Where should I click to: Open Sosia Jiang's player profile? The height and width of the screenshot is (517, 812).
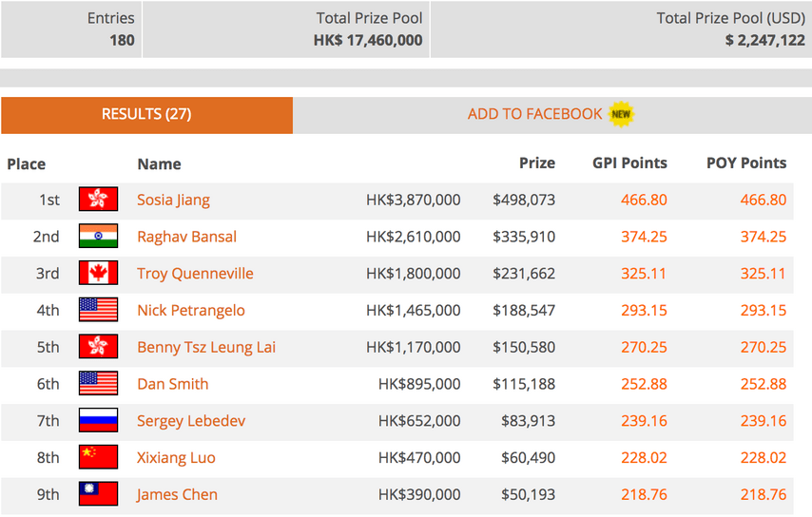point(173,200)
